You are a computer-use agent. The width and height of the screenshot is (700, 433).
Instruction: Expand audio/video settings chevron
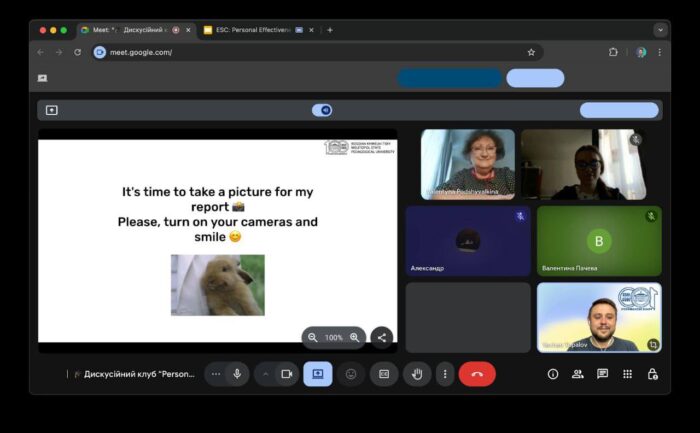pyautogui.click(x=265, y=374)
